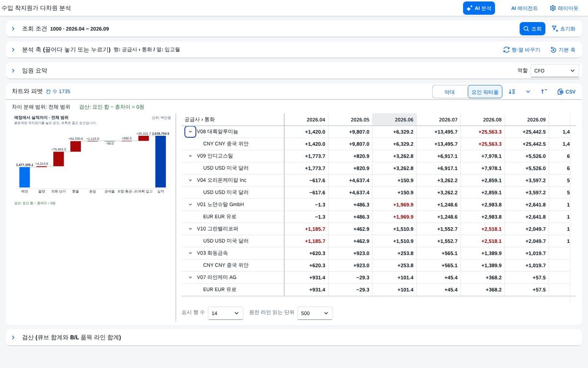588x368 pixels.
Task: Collapse the V09 인디고스틸 row
Action: click(x=191, y=156)
